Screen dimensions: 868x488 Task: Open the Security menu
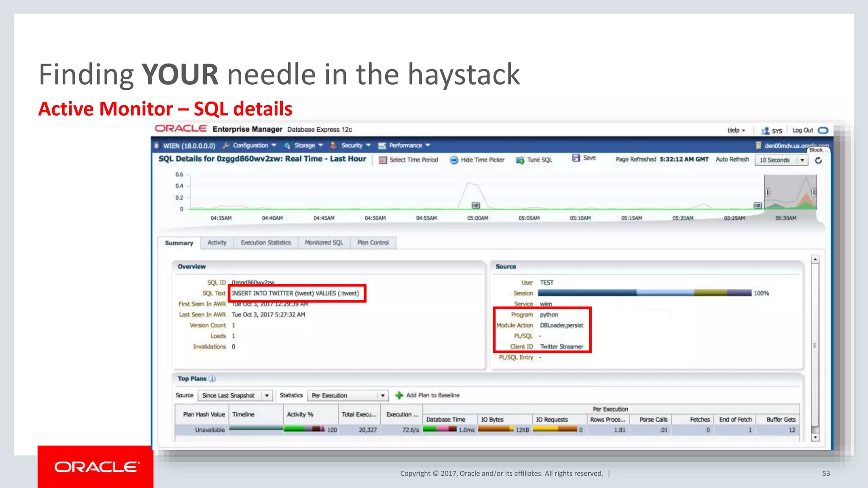(x=356, y=145)
